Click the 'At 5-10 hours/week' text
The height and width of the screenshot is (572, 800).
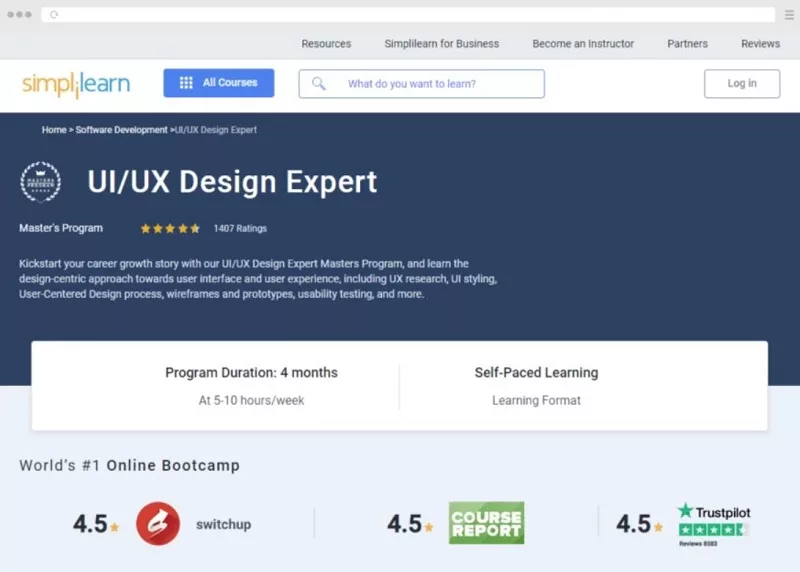click(x=252, y=401)
